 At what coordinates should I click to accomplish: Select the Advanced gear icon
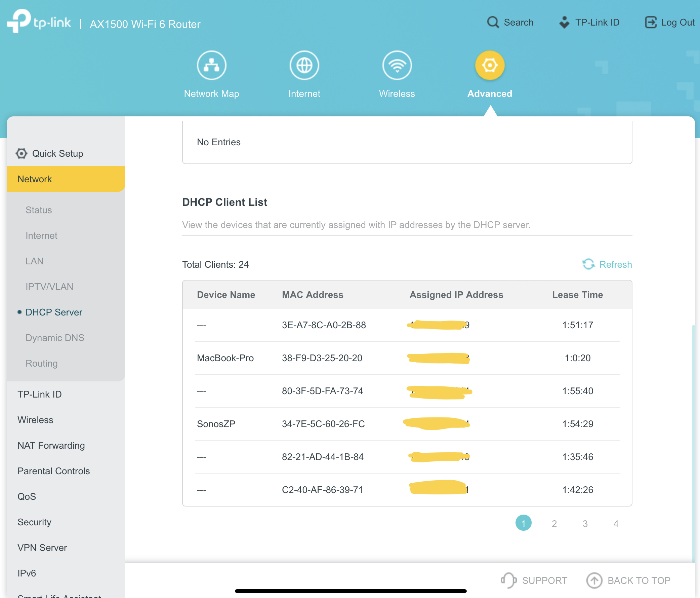click(x=490, y=65)
